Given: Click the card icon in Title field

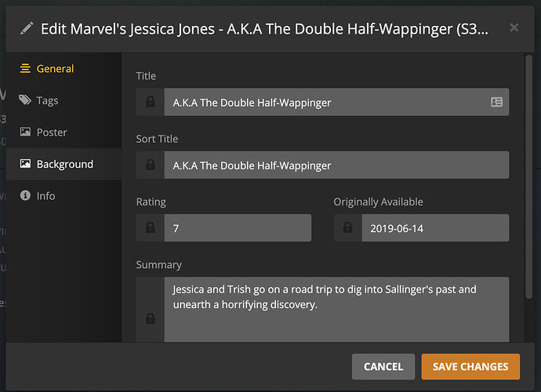Looking at the screenshot, I should tap(496, 102).
